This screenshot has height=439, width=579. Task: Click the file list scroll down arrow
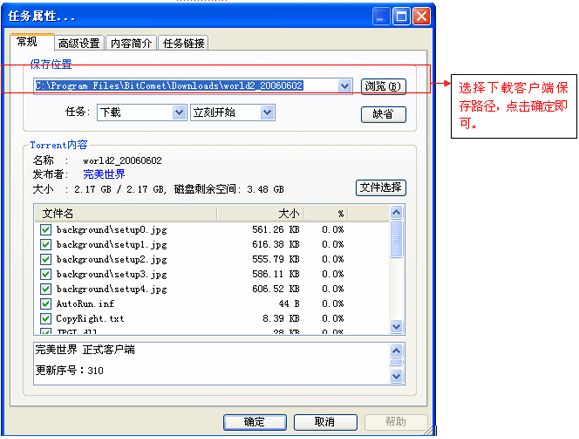click(396, 327)
